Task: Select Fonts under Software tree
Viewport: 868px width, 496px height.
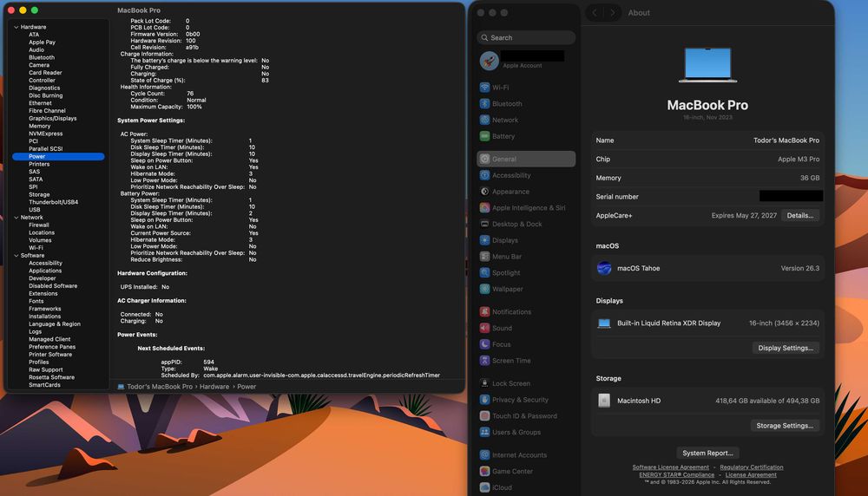Action: [36, 302]
